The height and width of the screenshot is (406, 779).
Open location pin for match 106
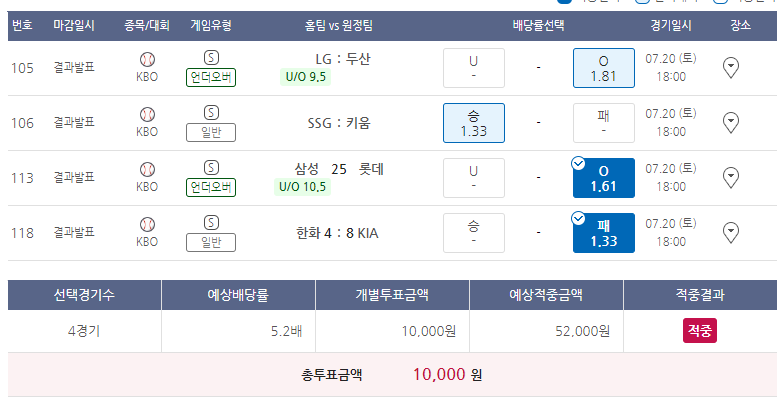click(x=730, y=123)
